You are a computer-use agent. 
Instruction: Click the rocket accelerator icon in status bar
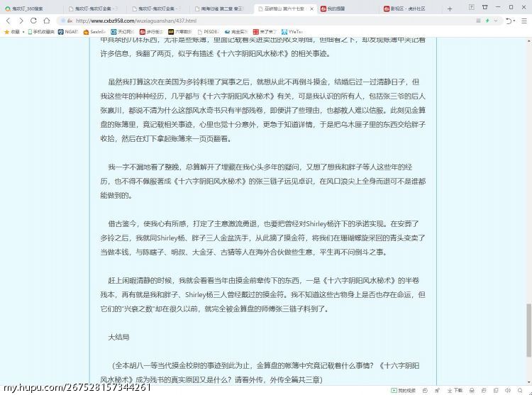[x=438, y=391]
